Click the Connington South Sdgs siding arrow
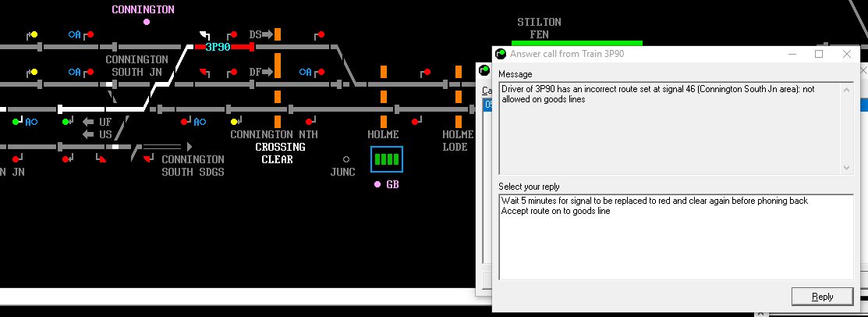The width and height of the screenshot is (868, 317). tap(190, 147)
